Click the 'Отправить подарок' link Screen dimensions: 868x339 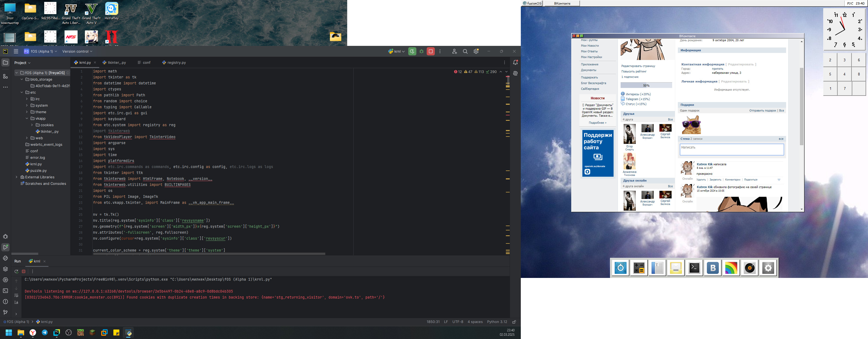(762, 111)
